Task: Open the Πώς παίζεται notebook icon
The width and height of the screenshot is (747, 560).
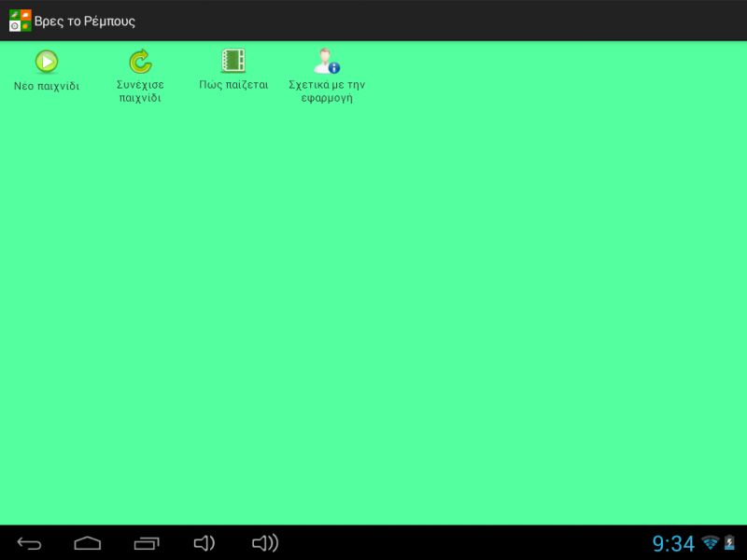Action: pyautogui.click(x=233, y=61)
